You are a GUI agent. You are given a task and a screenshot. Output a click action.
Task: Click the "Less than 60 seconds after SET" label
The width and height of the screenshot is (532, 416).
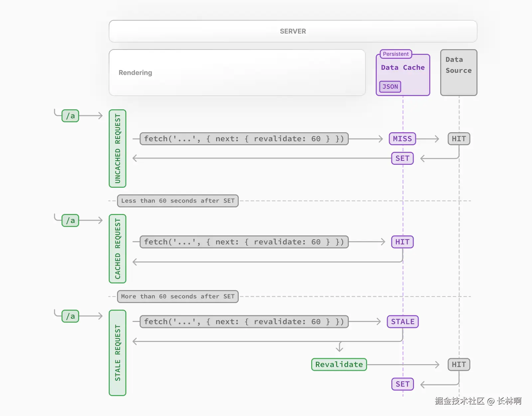coord(178,201)
